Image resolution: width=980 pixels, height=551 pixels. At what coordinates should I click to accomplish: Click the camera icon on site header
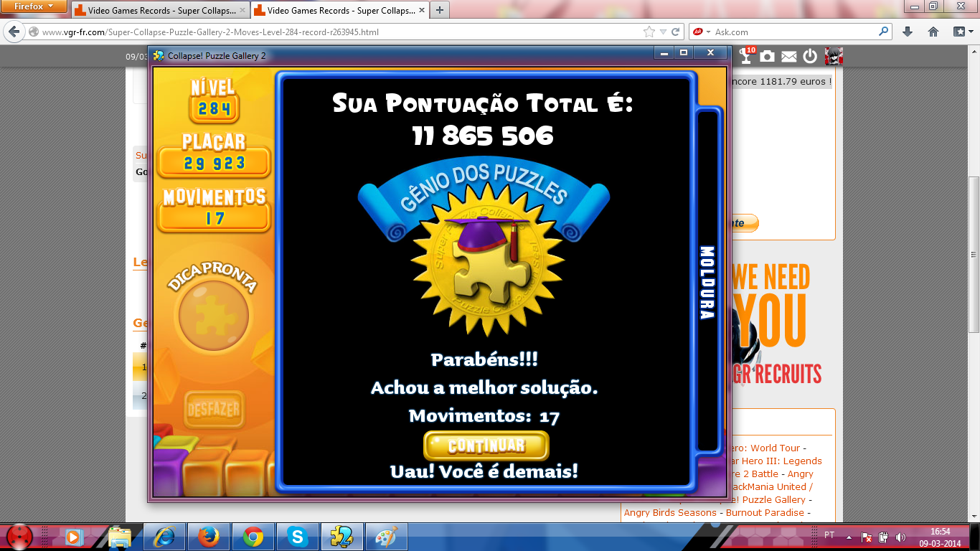pos(767,57)
